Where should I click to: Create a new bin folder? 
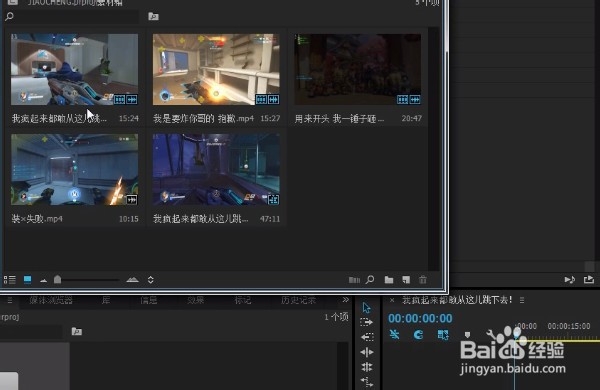389,280
